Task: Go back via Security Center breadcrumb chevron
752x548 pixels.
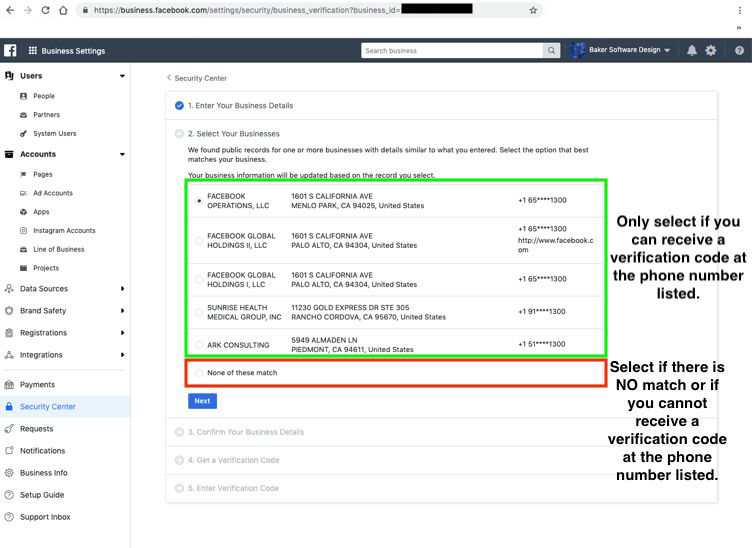Action: pyautogui.click(x=169, y=78)
